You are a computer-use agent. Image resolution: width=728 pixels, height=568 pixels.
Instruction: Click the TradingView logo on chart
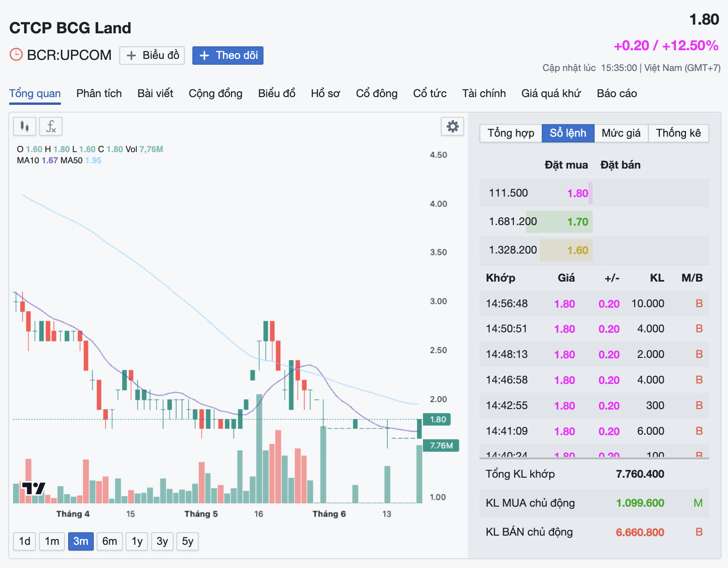click(33, 488)
